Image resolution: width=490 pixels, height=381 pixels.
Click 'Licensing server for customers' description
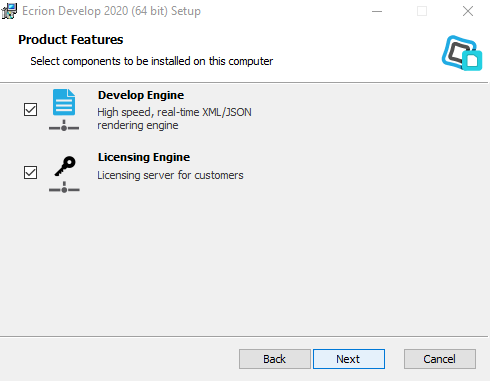point(170,175)
